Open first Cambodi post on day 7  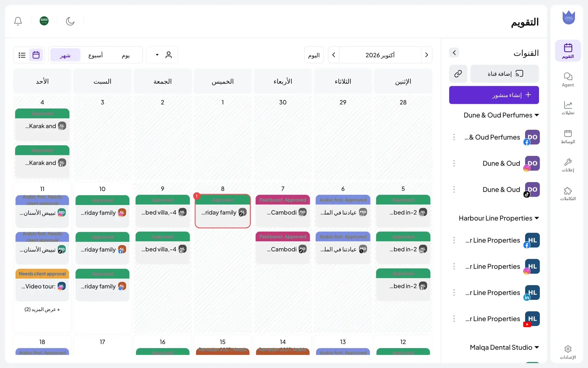click(283, 211)
